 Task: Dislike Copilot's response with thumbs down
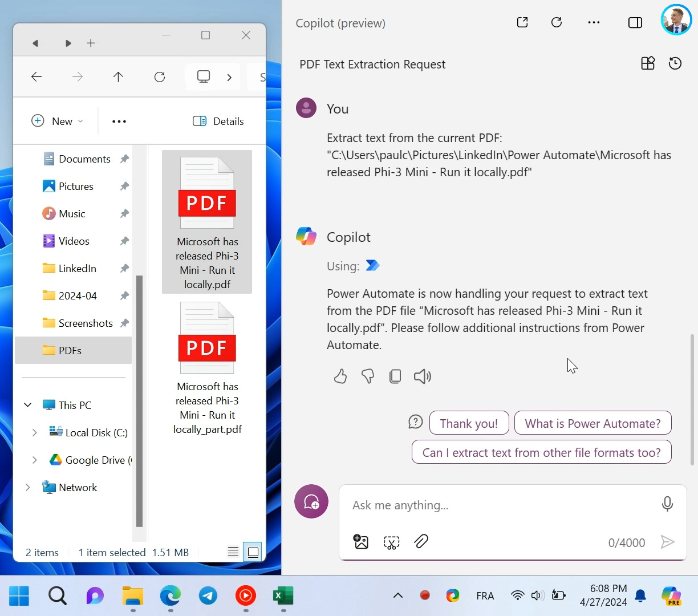point(368,376)
